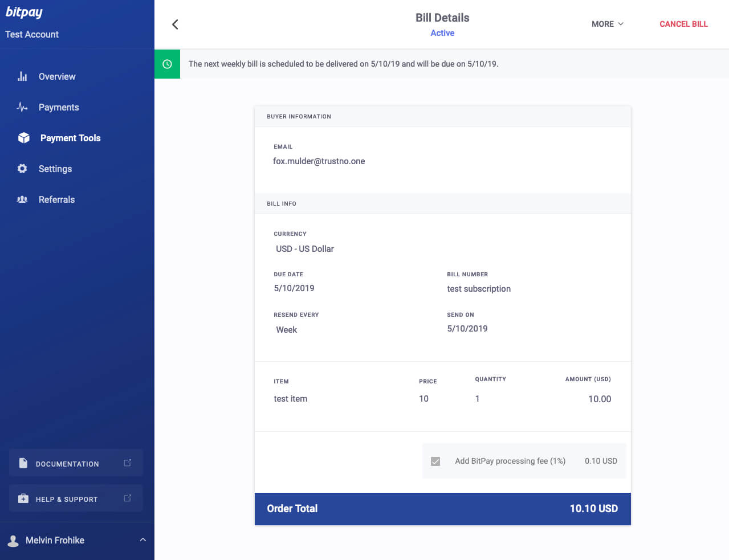Click the Overview bar chart icon
The width and height of the screenshot is (729, 560).
(22, 76)
